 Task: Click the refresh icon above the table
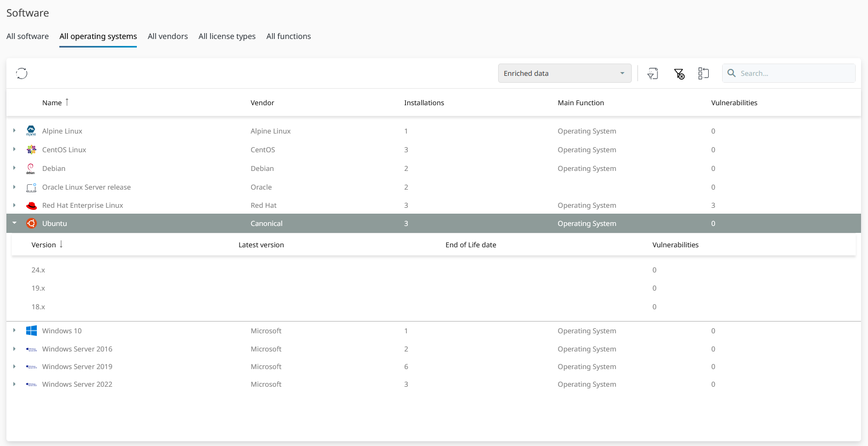(22, 73)
